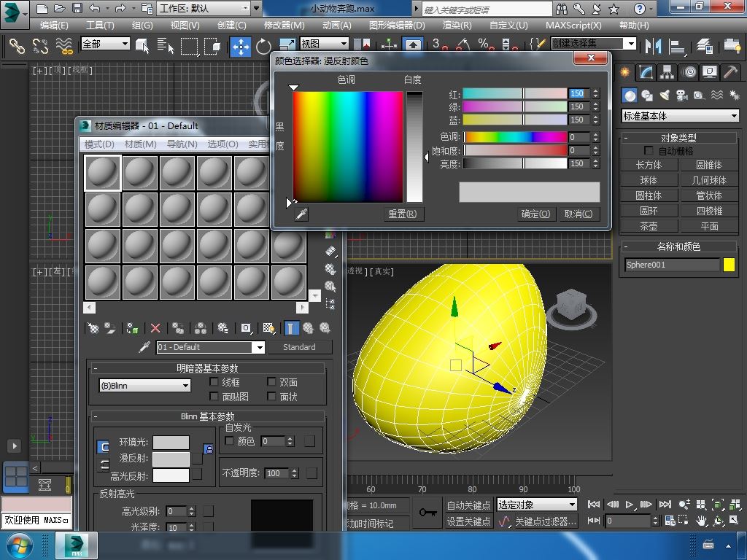747x560 pixels.
Task: Click the play animation button
Action: pos(630,505)
